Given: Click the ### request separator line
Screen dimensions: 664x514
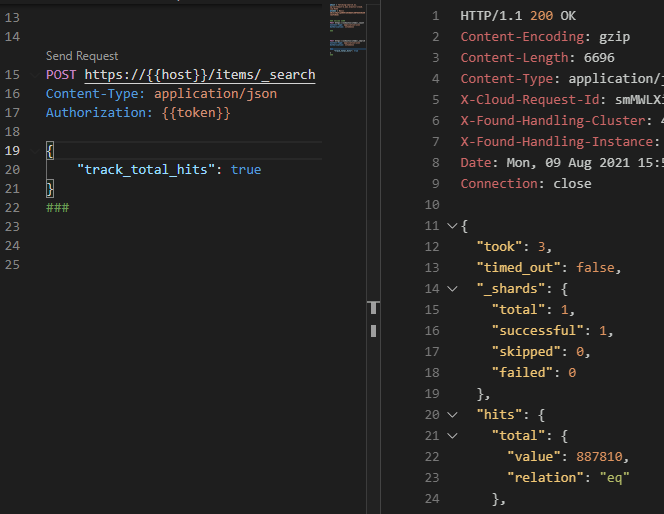Looking at the screenshot, I should [57, 207].
